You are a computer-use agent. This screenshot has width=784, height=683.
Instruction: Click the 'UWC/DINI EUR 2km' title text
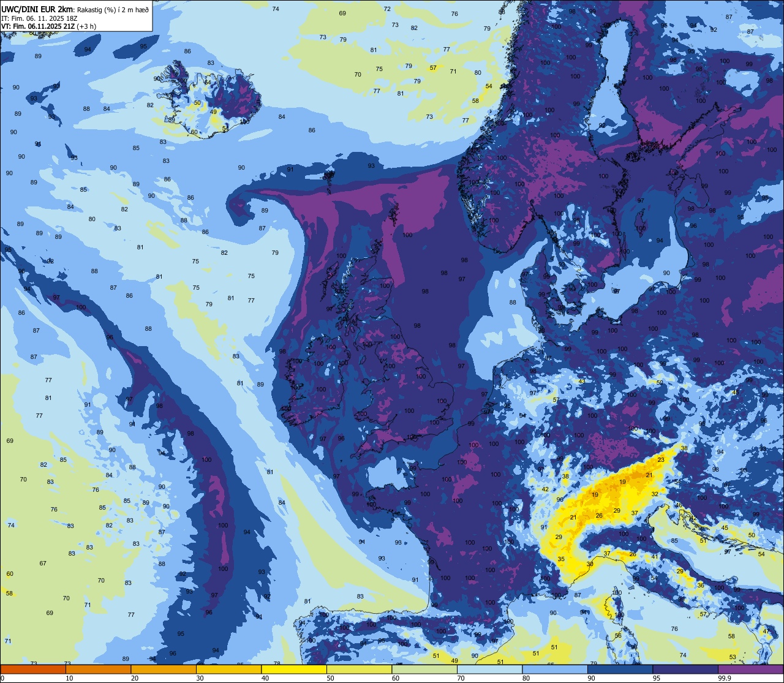coord(37,9)
